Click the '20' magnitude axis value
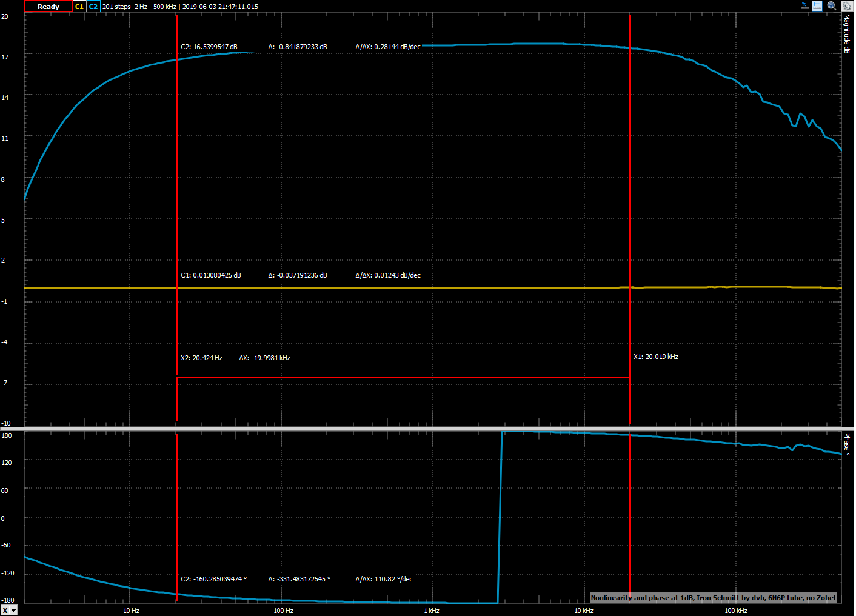This screenshot has height=616, width=856. click(5, 16)
